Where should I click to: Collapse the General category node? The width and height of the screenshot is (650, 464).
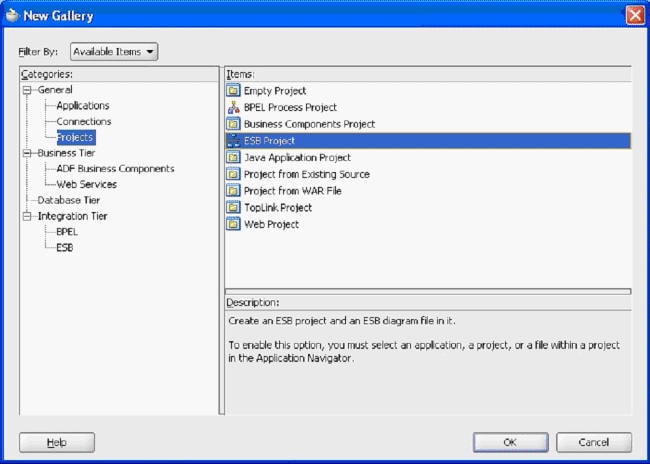pyautogui.click(x=27, y=90)
